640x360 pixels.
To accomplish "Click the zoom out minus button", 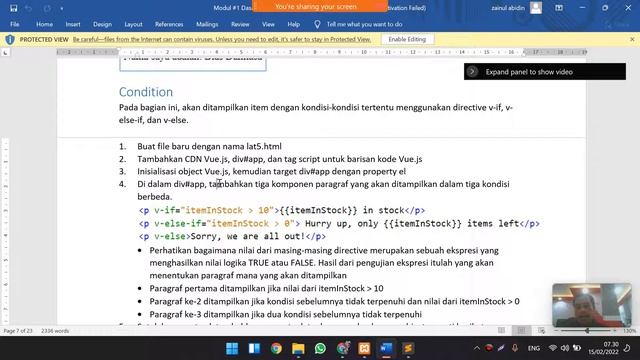I will point(557,331).
